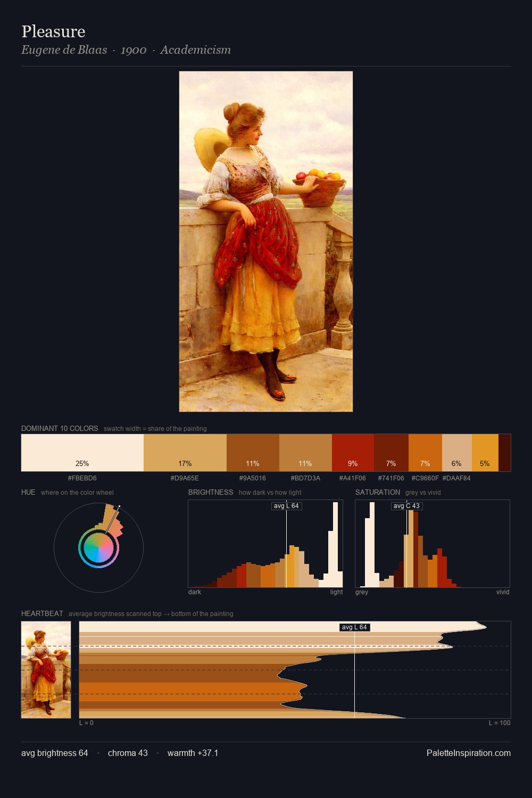Open the main Pleasure painting image
Screen dimensions: 532x798
pyautogui.click(x=266, y=242)
